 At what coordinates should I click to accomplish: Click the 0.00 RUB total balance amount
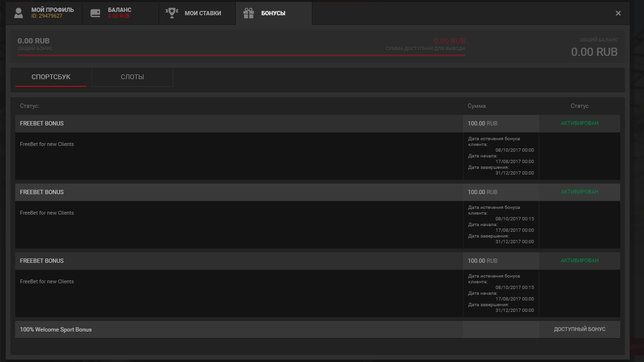(x=594, y=52)
